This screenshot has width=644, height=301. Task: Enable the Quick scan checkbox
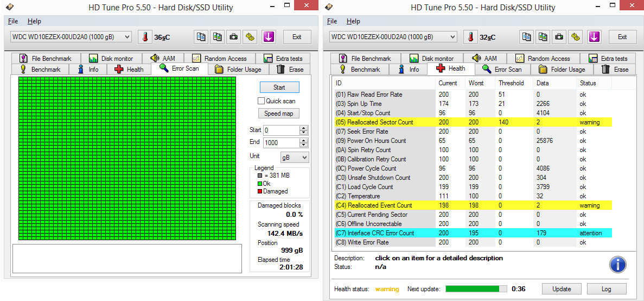[261, 101]
